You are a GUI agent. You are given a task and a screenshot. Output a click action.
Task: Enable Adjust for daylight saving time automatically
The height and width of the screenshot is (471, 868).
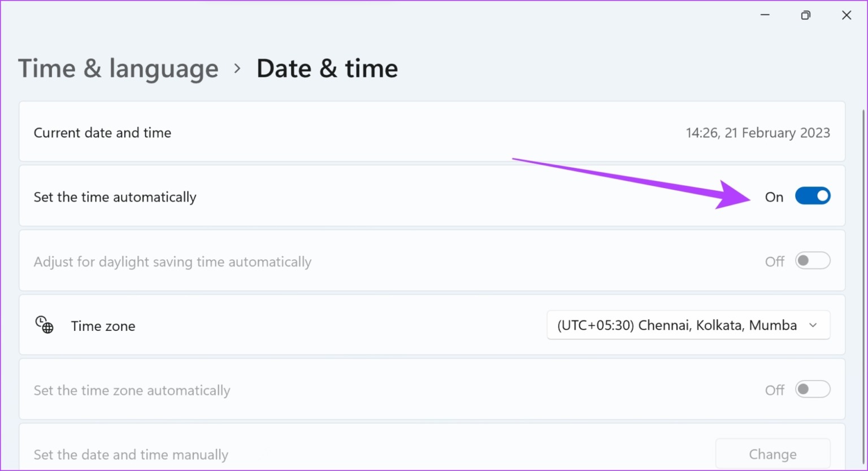(813, 260)
